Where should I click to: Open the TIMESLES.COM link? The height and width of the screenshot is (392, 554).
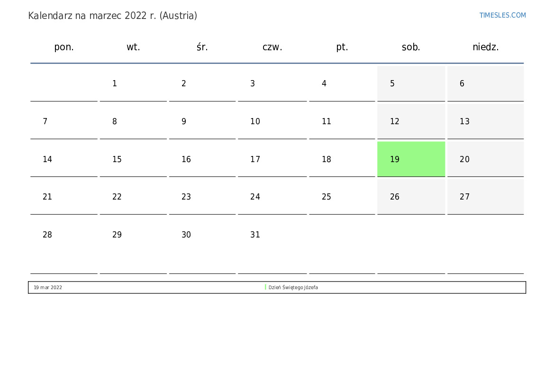click(x=502, y=15)
